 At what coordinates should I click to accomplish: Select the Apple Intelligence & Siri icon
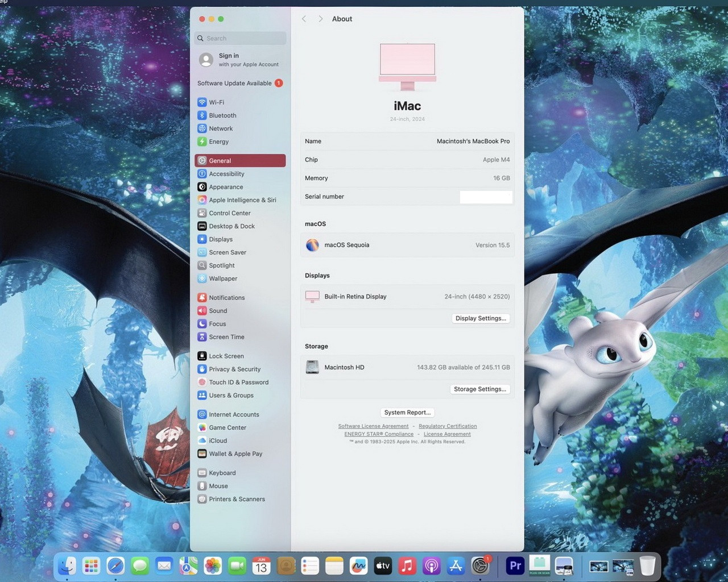202,200
